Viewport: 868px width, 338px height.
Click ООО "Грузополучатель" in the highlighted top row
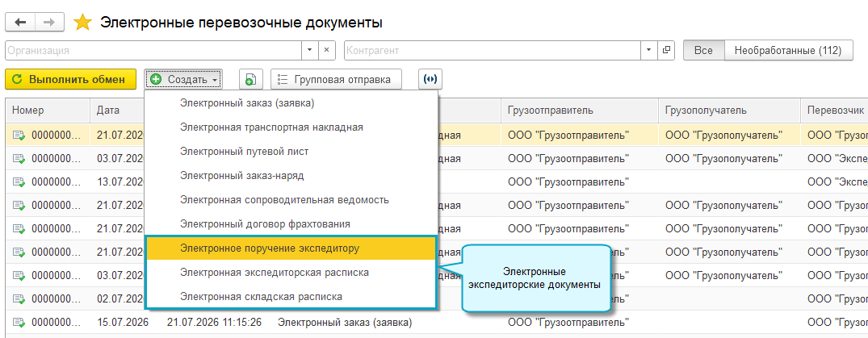pyautogui.click(x=723, y=135)
